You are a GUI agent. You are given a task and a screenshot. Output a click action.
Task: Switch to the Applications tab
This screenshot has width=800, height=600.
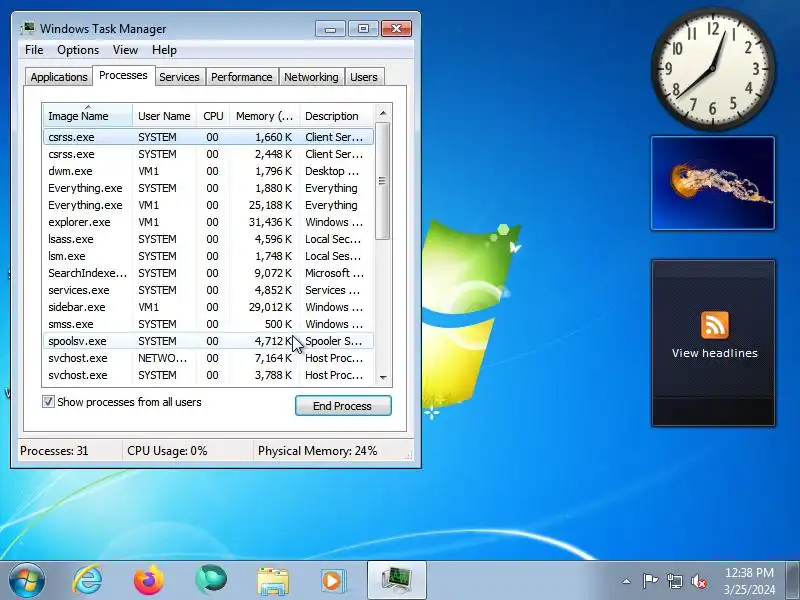pyautogui.click(x=59, y=77)
